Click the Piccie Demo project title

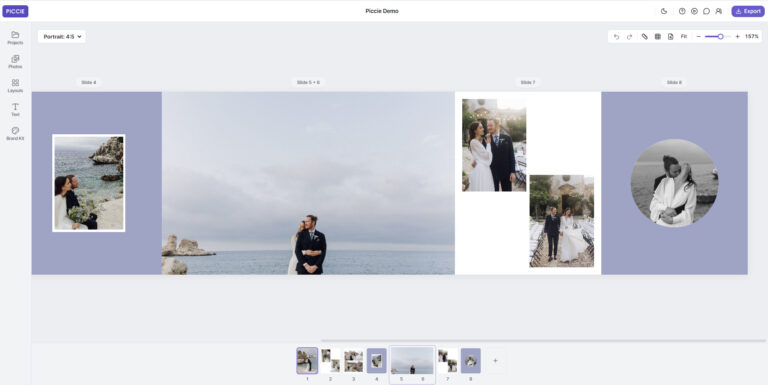point(382,11)
